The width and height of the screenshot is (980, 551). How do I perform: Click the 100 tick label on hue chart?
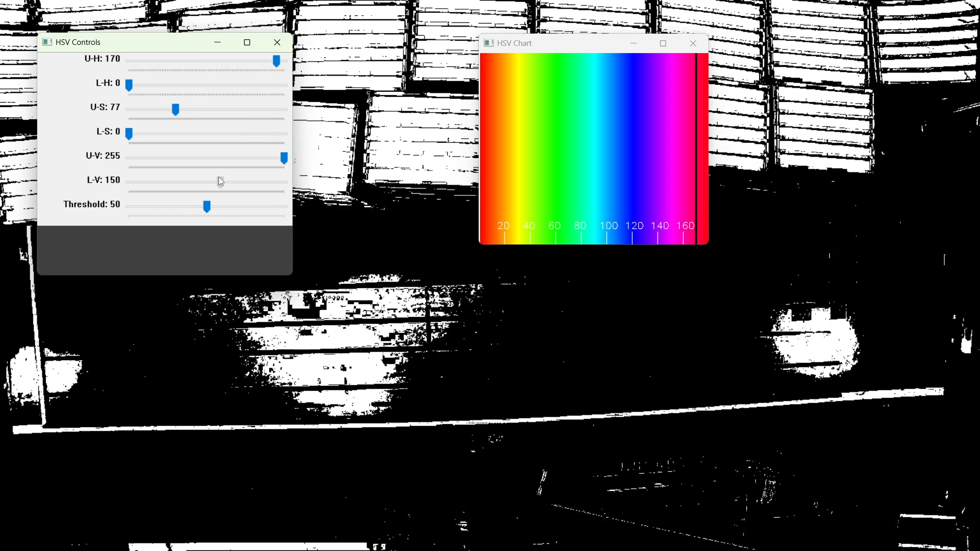609,226
